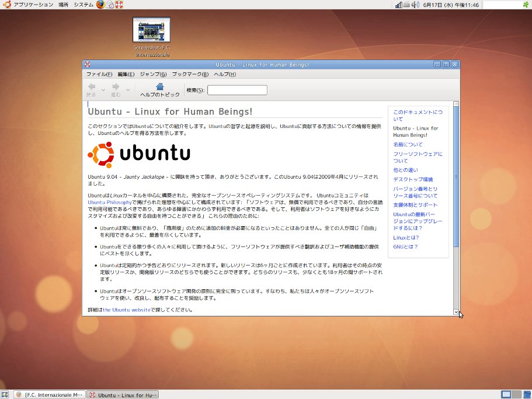532x399 pixels.
Task: Click the Ubuntu logo in the top panel
Action: click(x=7, y=5)
